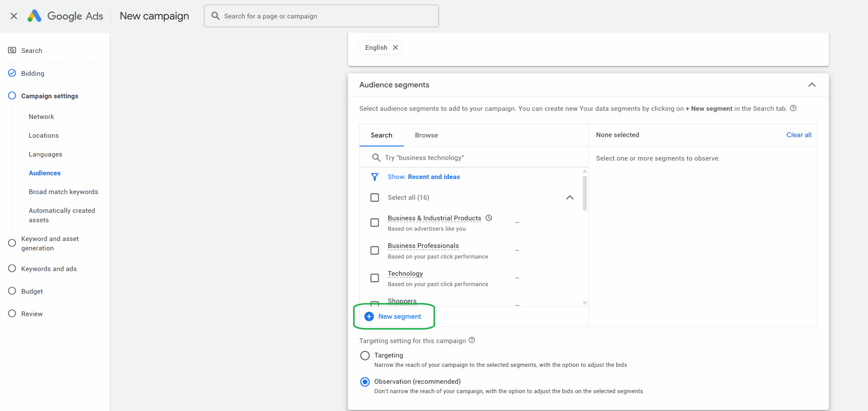Check the Technology segment checkbox
The height and width of the screenshot is (411, 868).
pos(375,278)
